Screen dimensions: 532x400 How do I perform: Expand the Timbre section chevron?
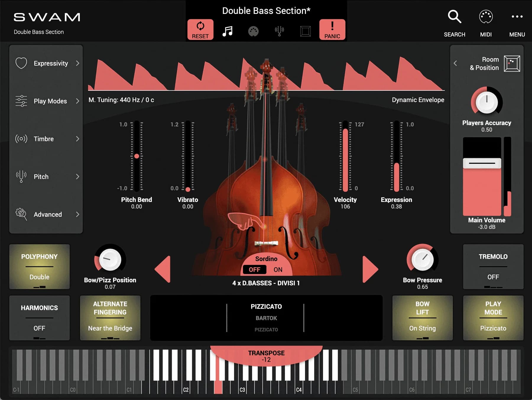77,139
